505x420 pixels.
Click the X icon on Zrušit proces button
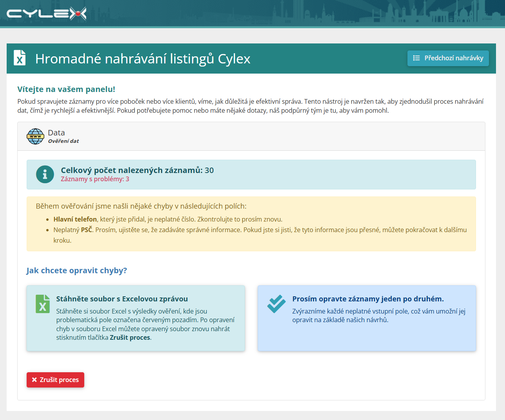point(34,380)
